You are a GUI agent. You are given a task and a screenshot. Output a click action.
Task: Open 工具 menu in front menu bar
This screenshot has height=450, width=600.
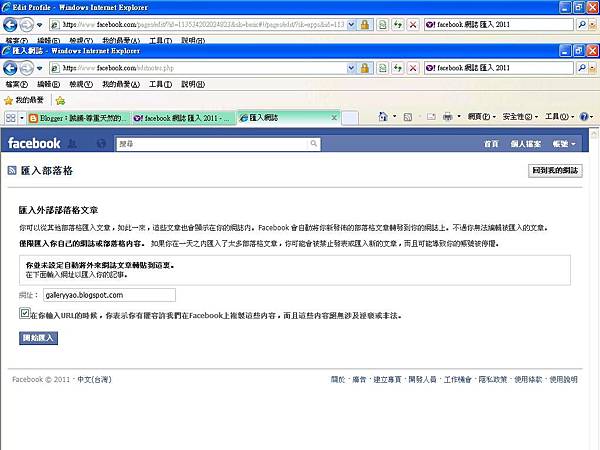coord(160,84)
